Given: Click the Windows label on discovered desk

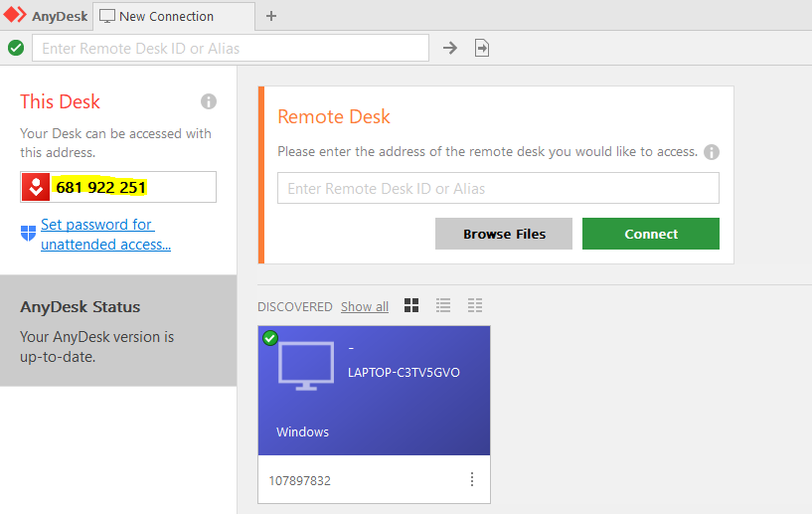Looking at the screenshot, I should click(x=302, y=431).
